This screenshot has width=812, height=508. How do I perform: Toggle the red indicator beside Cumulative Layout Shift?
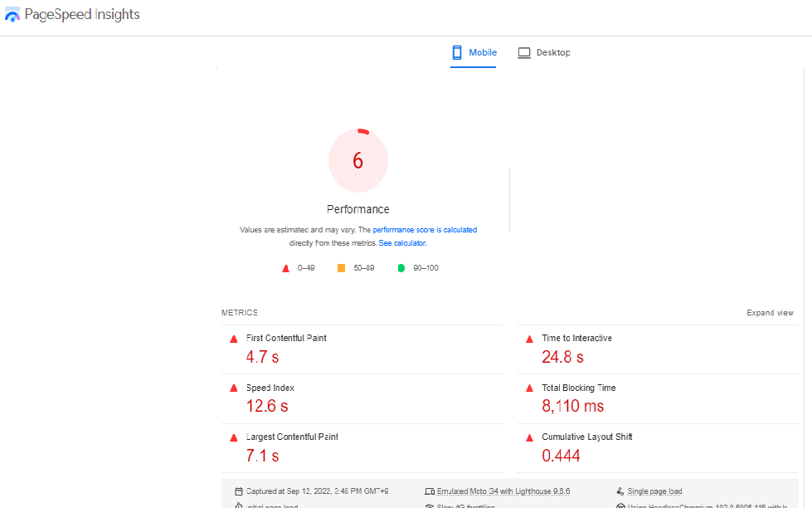[x=528, y=437]
